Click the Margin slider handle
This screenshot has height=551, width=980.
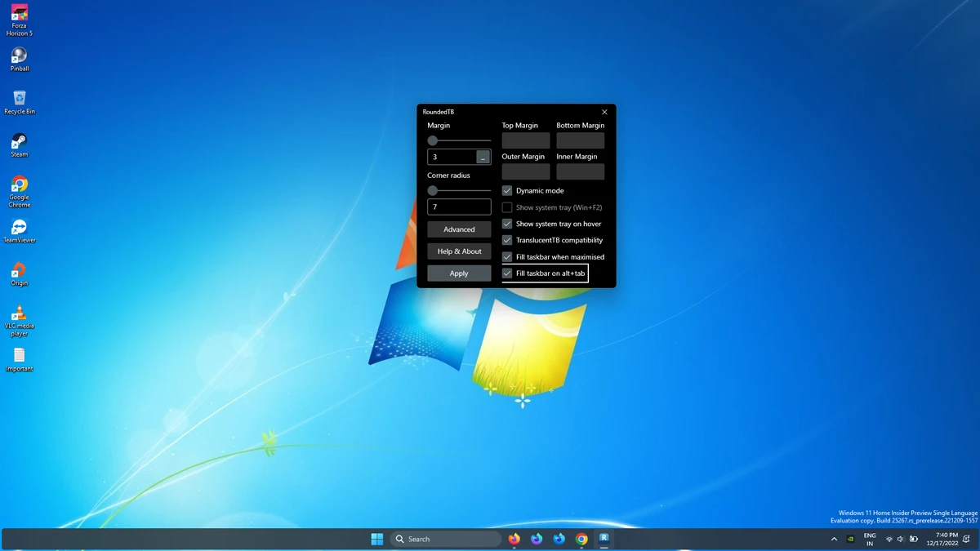[x=433, y=140]
